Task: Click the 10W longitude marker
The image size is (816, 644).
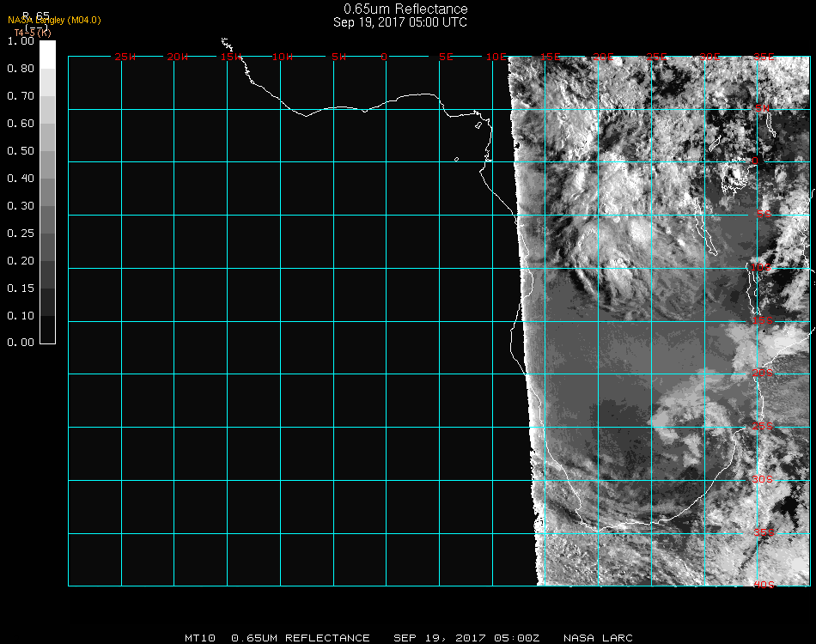Action: pos(283,57)
